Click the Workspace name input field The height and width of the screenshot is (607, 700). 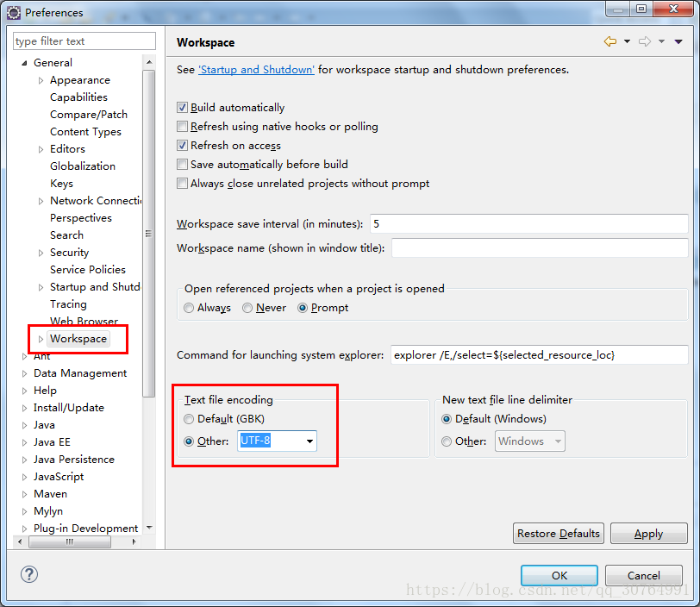point(540,248)
